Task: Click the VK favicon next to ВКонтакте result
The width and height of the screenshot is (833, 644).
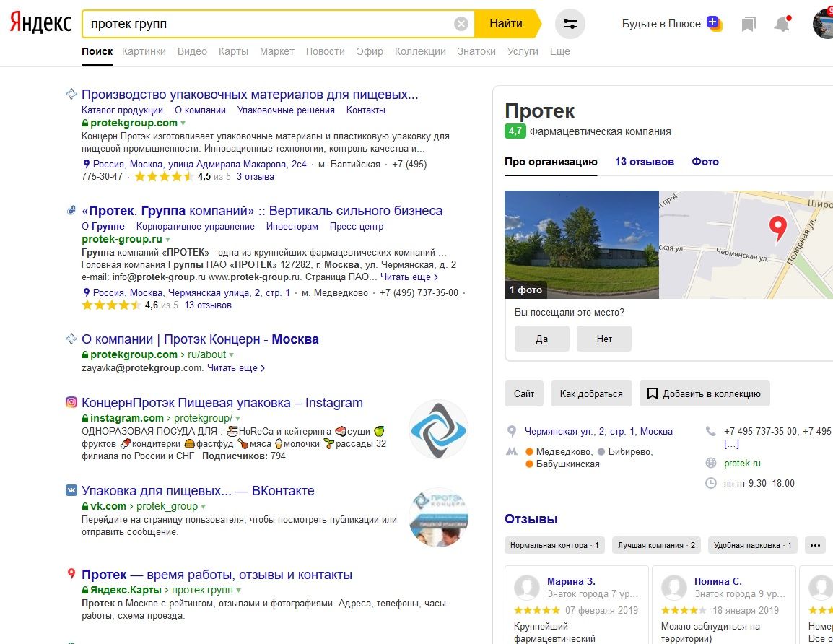Action: [71, 490]
